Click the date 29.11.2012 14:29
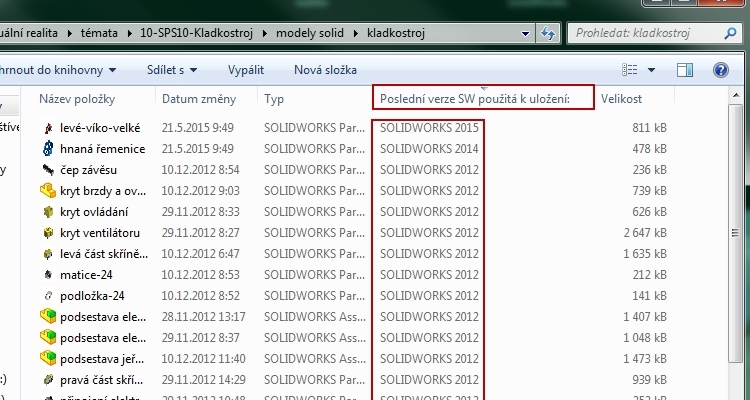This screenshot has height=400, width=750. [x=203, y=380]
